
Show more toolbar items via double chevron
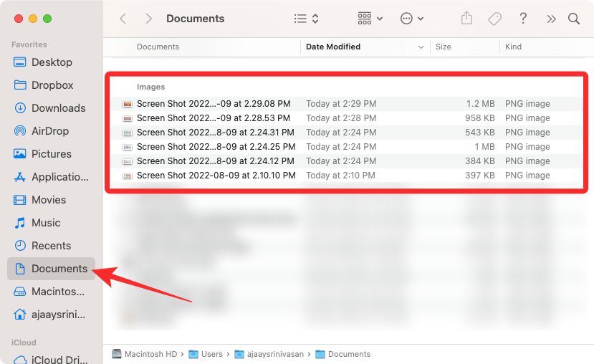(550, 19)
